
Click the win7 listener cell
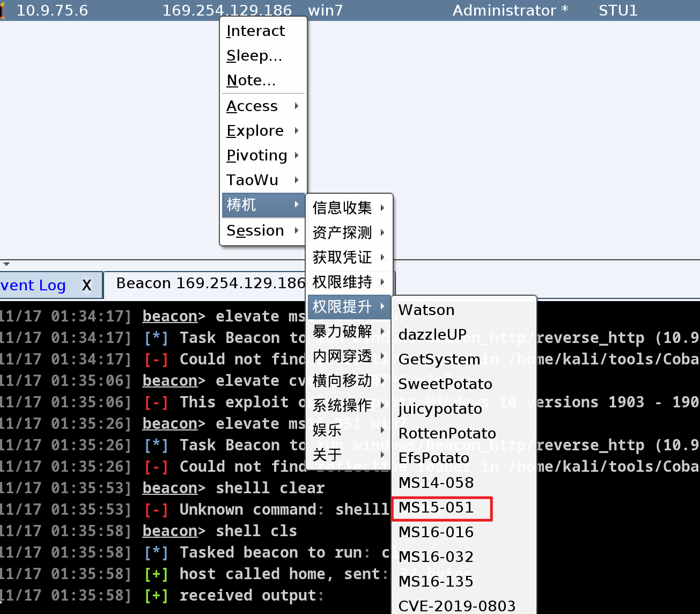tap(325, 11)
